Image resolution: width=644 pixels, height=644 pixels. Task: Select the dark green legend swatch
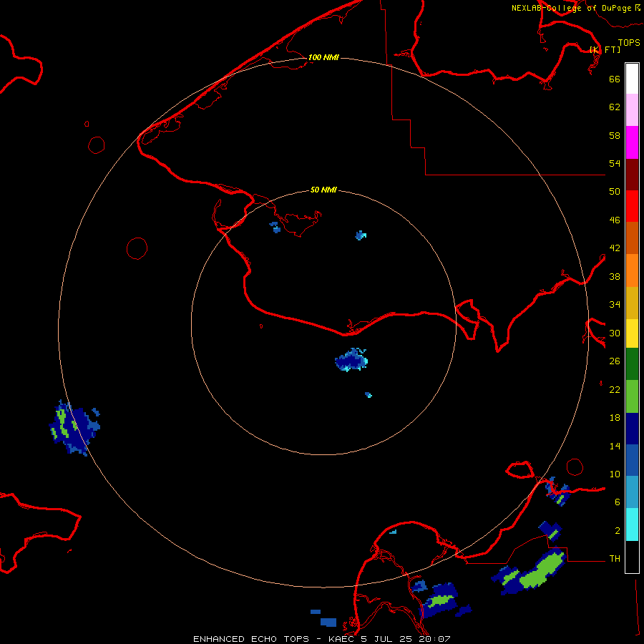(x=632, y=364)
